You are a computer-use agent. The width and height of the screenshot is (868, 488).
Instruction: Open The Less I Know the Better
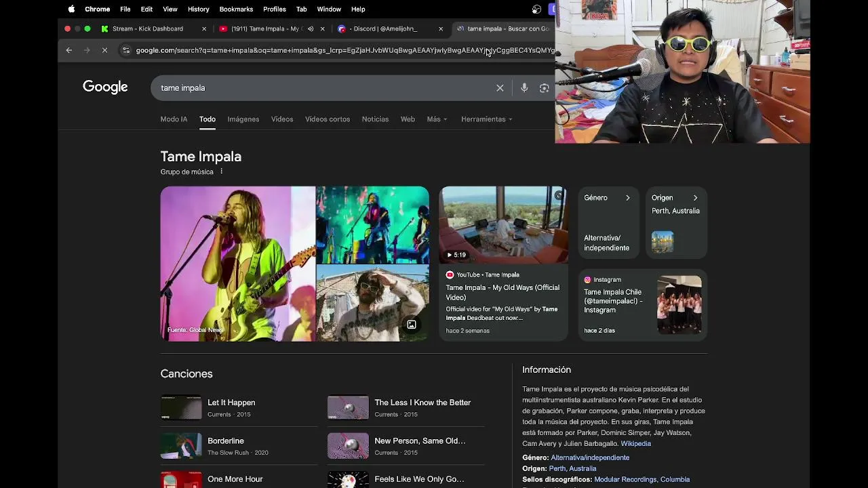pos(422,403)
